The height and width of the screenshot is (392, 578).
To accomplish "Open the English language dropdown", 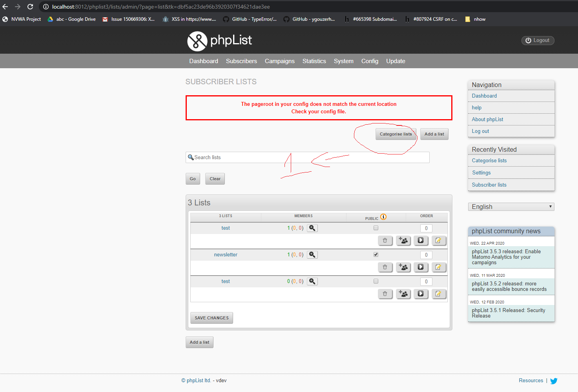I will pos(511,207).
